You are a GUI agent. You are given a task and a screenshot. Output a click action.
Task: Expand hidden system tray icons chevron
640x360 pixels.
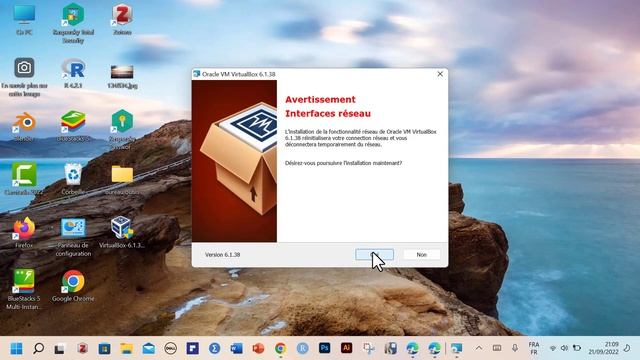pyautogui.click(x=478, y=348)
